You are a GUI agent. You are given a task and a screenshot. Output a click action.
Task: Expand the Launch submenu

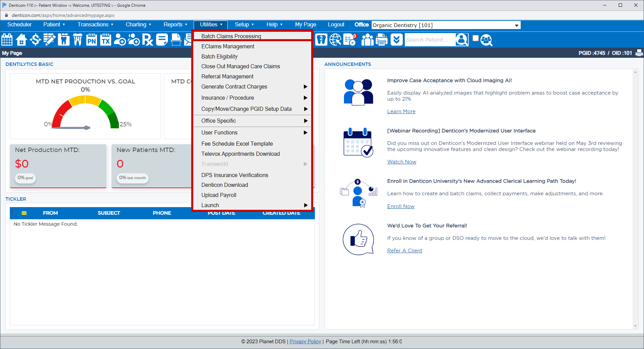252,205
